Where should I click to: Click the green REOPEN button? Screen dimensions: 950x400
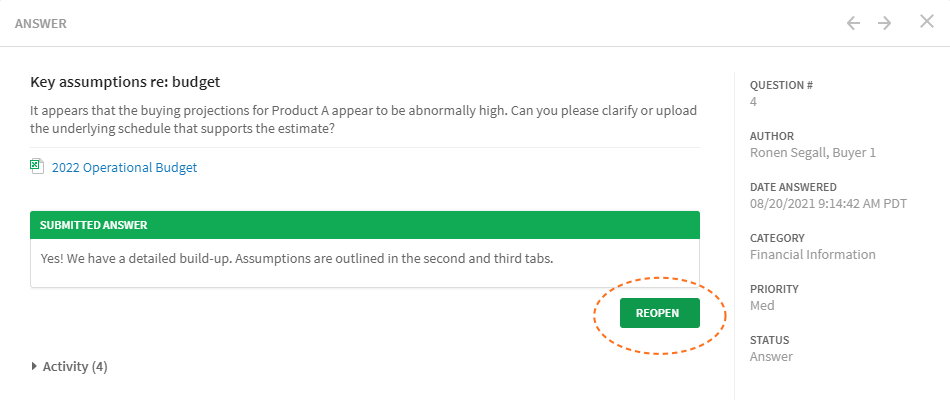coord(659,313)
